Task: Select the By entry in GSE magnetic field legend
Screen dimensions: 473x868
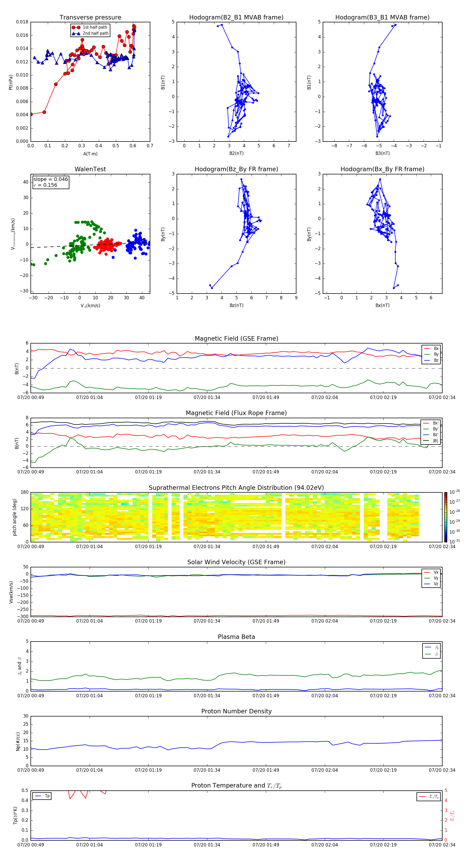Action: (x=431, y=354)
